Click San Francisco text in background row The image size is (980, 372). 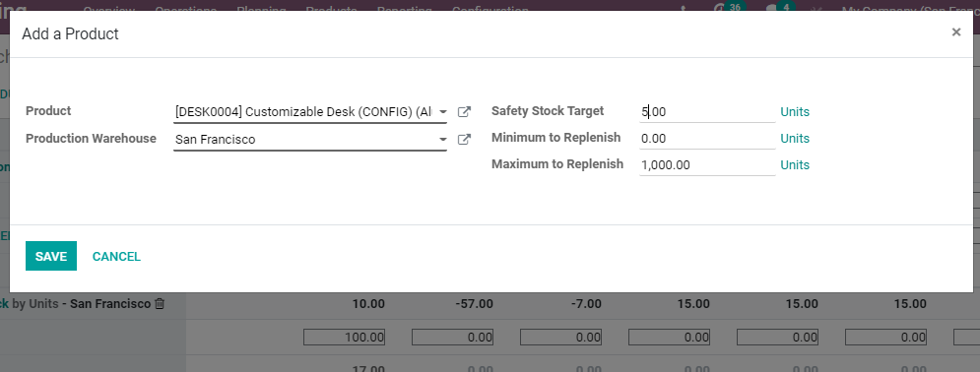tap(110, 304)
